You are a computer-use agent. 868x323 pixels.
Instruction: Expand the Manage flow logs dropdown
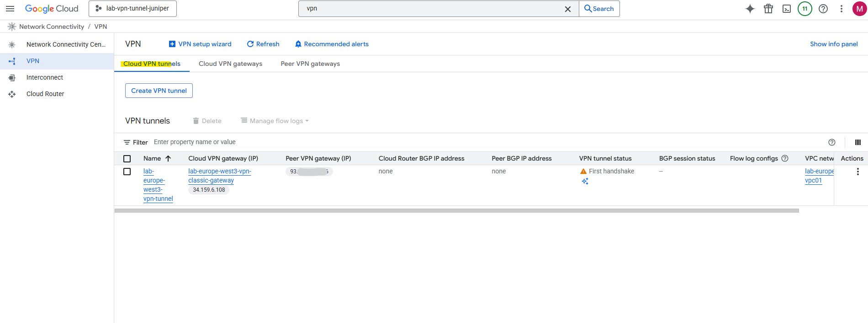(275, 121)
